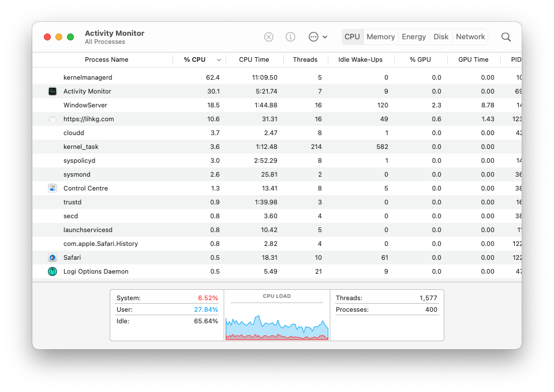The image size is (554, 392).
Task: Select the secd process row
Action: pyautogui.click(x=277, y=216)
